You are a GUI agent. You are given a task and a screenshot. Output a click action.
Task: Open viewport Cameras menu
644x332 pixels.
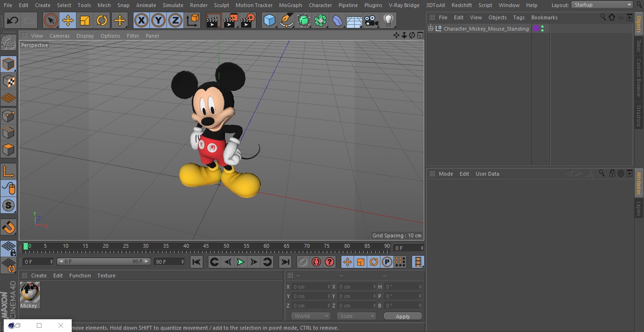(59, 36)
